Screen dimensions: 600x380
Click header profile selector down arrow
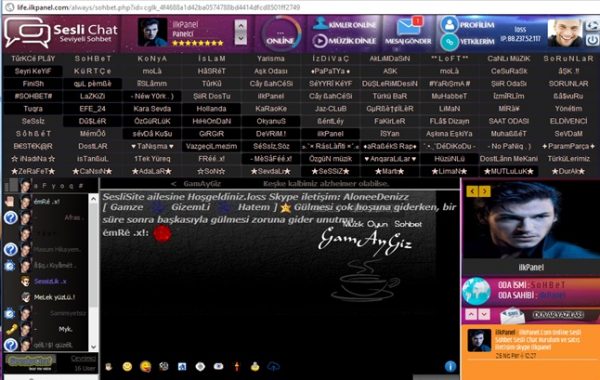pyautogui.click(x=240, y=38)
